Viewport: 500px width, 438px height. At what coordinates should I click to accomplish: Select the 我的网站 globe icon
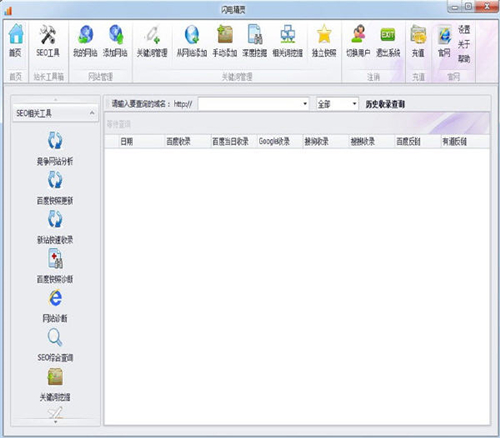pyautogui.click(x=85, y=40)
